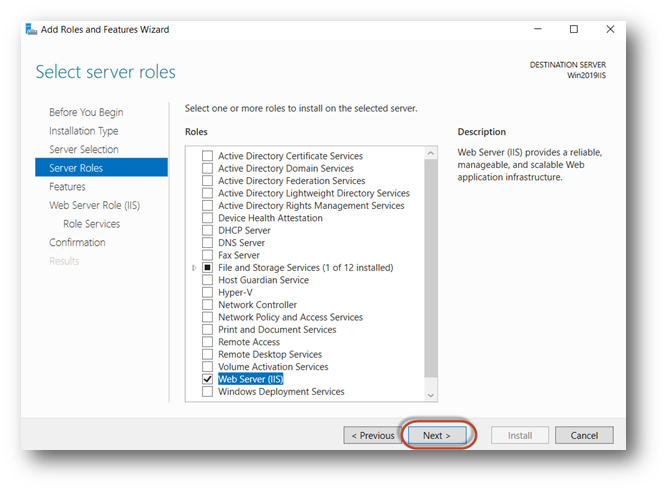Tick Active Directory Domain Services checkbox

click(208, 169)
